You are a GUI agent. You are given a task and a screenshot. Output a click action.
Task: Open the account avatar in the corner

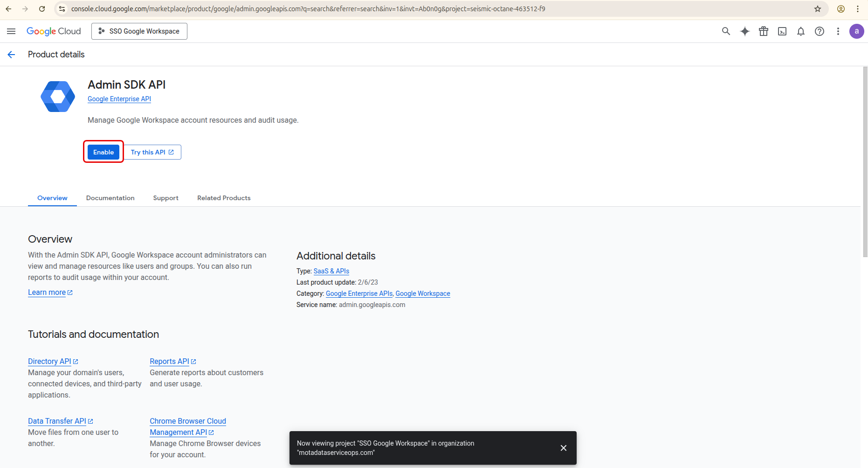tap(857, 31)
